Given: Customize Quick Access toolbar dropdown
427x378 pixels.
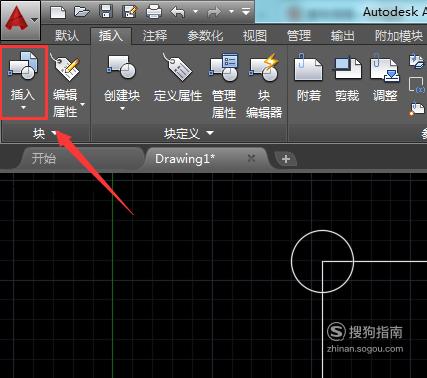Looking at the screenshot, I should point(246,12).
